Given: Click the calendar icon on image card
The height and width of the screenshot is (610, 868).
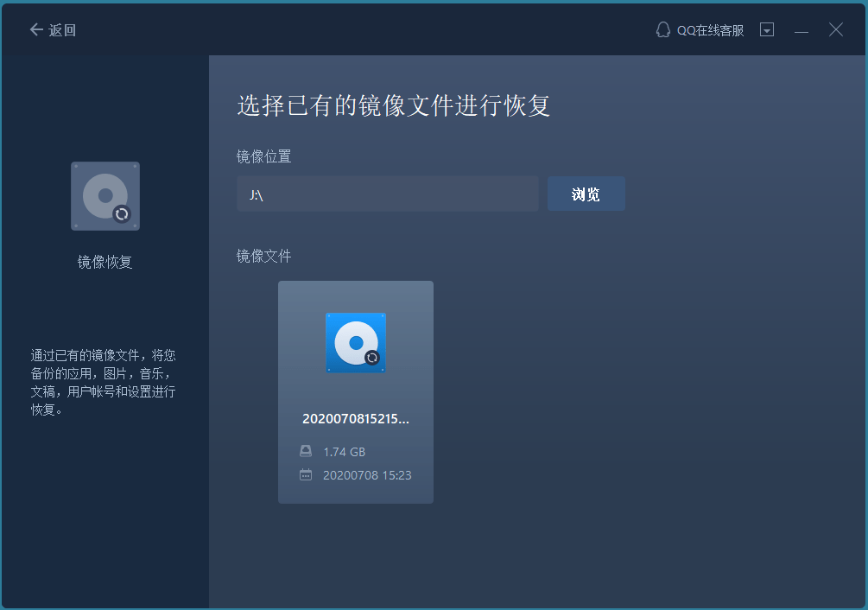Looking at the screenshot, I should 306,475.
